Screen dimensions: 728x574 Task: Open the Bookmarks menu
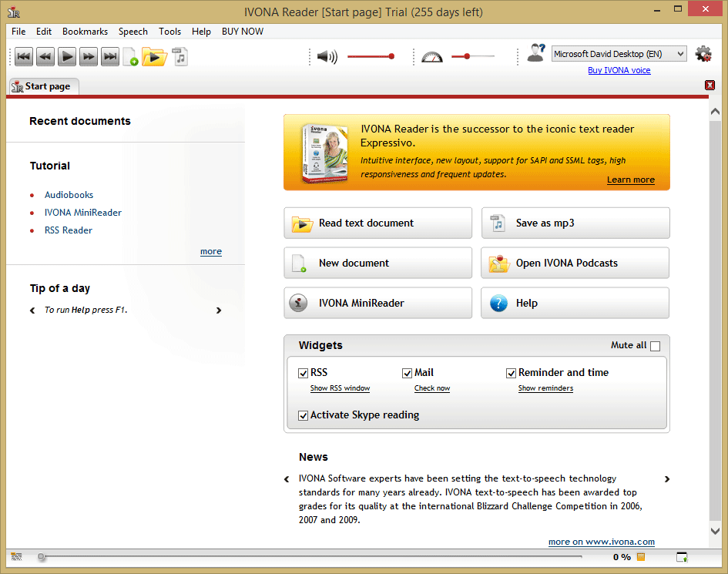pyautogui.click(x=85, y=31)
